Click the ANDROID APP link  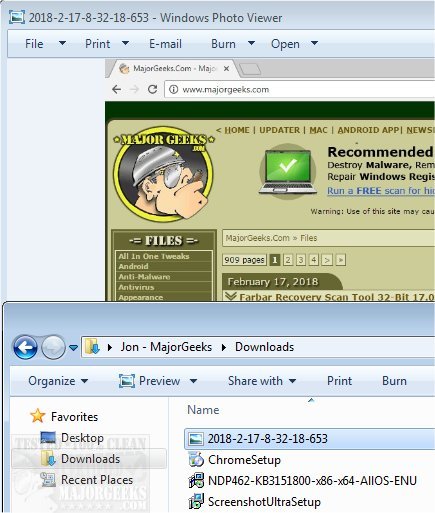(x=368, y=130)
